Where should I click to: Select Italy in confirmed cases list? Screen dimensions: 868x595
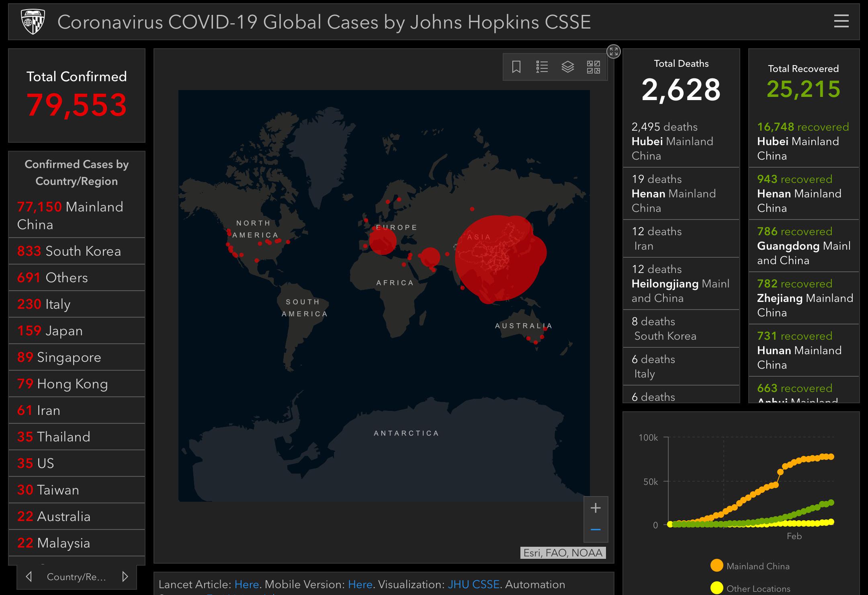[x=76, y=304]
